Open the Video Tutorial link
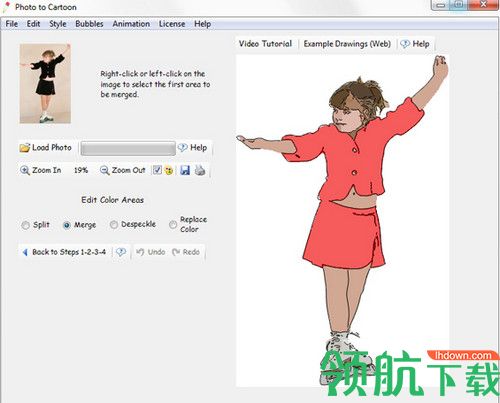This screenshot has height=403, width=500. (x=265, y=44)
